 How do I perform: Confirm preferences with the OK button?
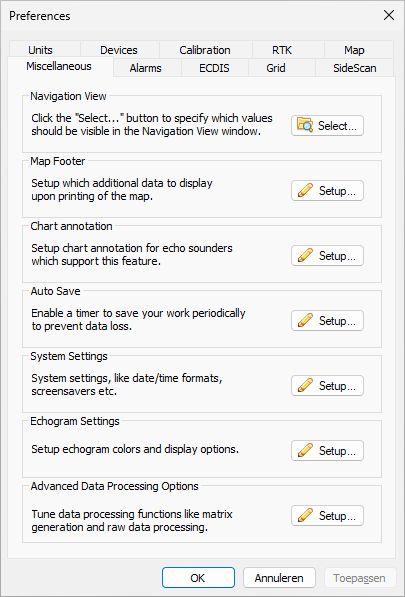[198, 578]
